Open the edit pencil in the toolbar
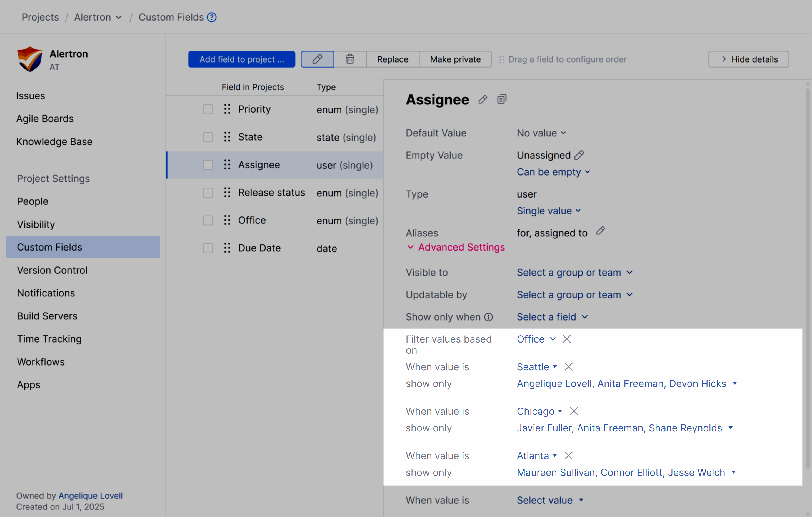The width and height of the screenshot is (812, 517). (317, 59)
